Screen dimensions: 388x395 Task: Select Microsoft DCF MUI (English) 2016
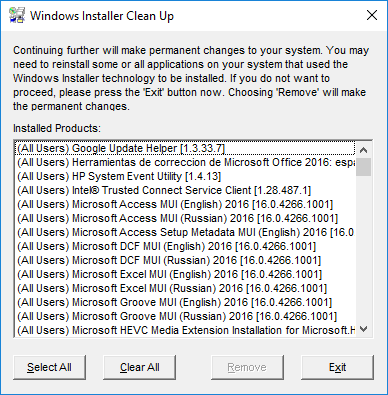[185, 246]
